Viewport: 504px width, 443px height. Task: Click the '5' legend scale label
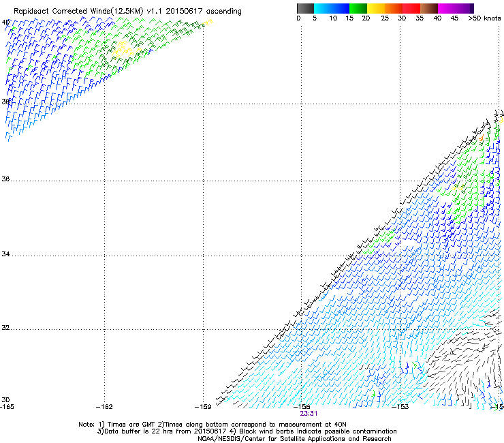(x=315, y=18)
